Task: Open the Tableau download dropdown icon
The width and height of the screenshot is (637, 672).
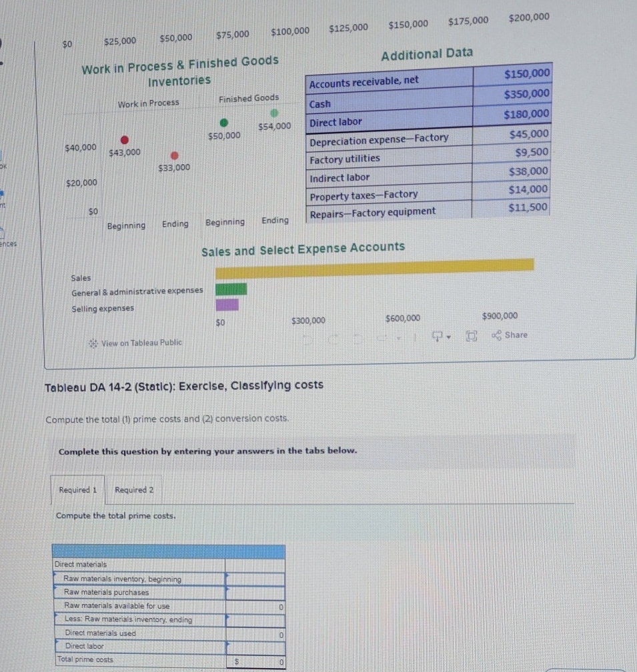Action: pyautogui.click(x=441, y=337)
